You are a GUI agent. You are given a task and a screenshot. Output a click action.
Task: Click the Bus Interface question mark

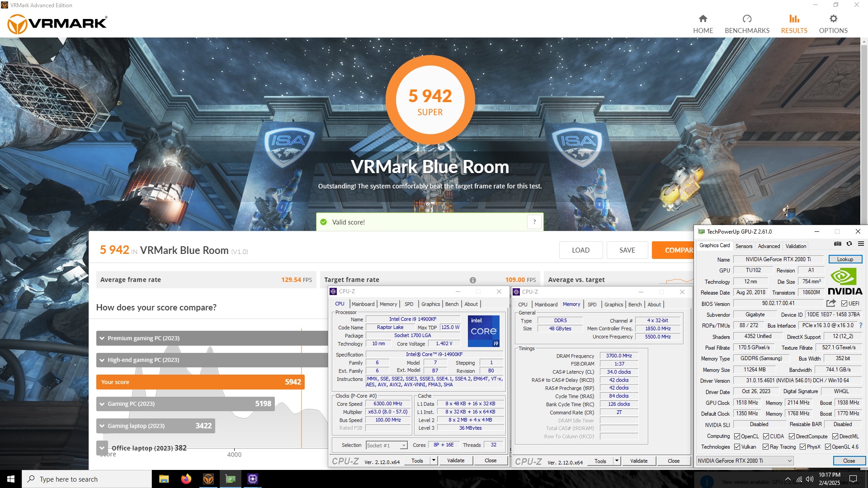[x=860, y=325]
